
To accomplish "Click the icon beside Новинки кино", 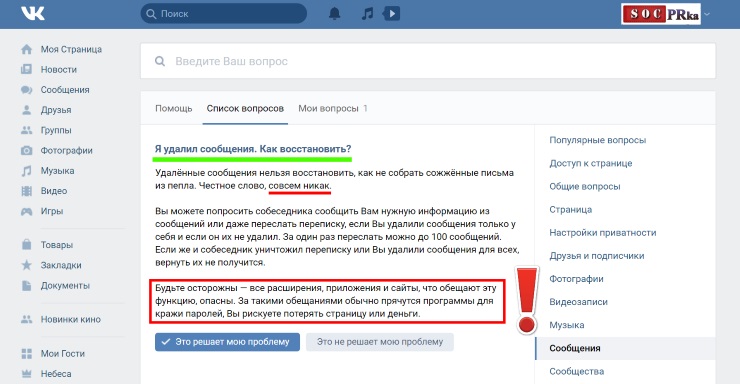I will [x=26, y=319].
